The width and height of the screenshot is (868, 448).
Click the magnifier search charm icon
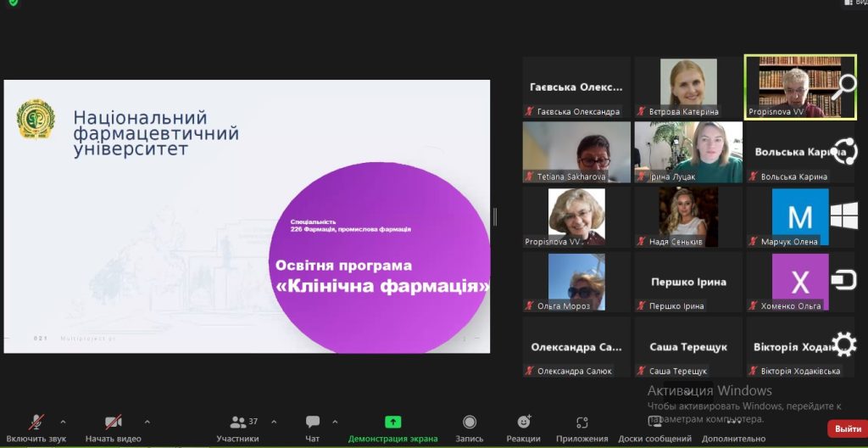point(843,86)
